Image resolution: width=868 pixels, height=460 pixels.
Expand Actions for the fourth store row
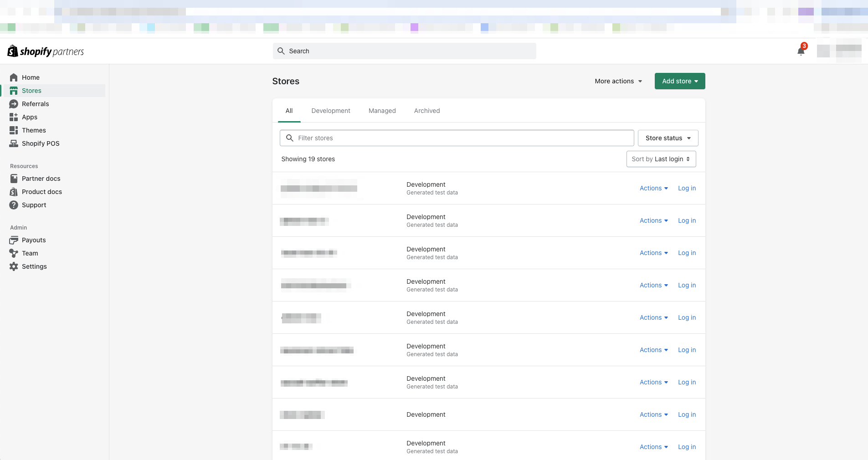point(654,285)
